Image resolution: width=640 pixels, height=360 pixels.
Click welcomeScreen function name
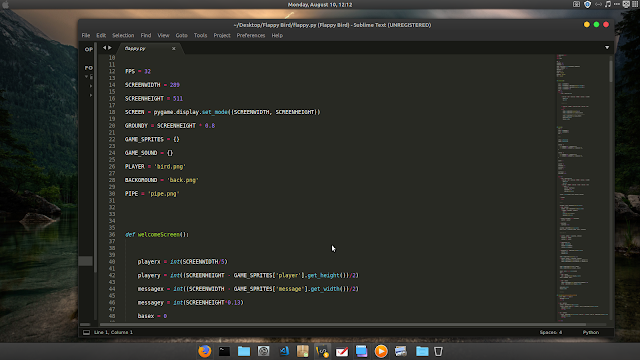[159, 235]
